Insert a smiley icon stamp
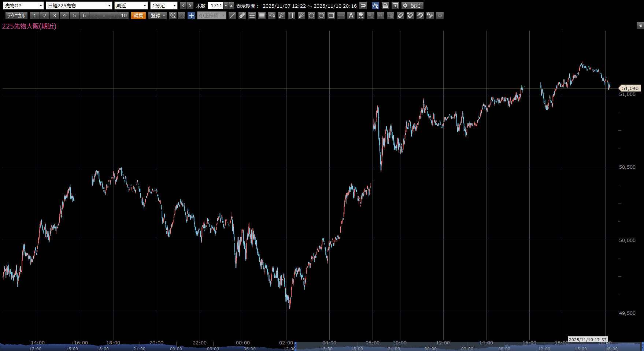The width and height of the screenshot is (644, 351). pos(361,15)
